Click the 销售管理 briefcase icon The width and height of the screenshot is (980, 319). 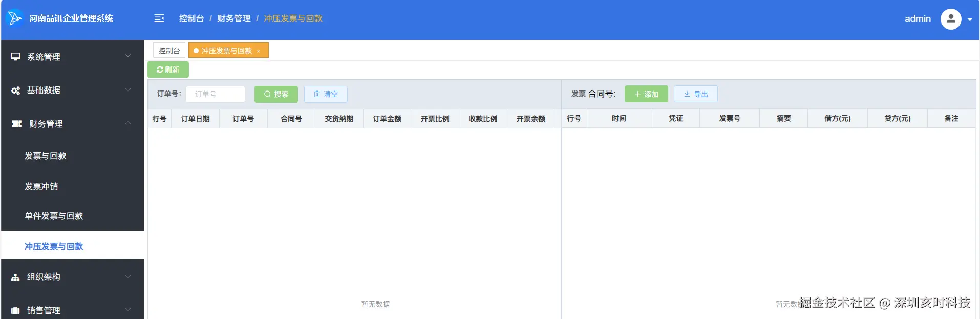[x=16, y=310]
